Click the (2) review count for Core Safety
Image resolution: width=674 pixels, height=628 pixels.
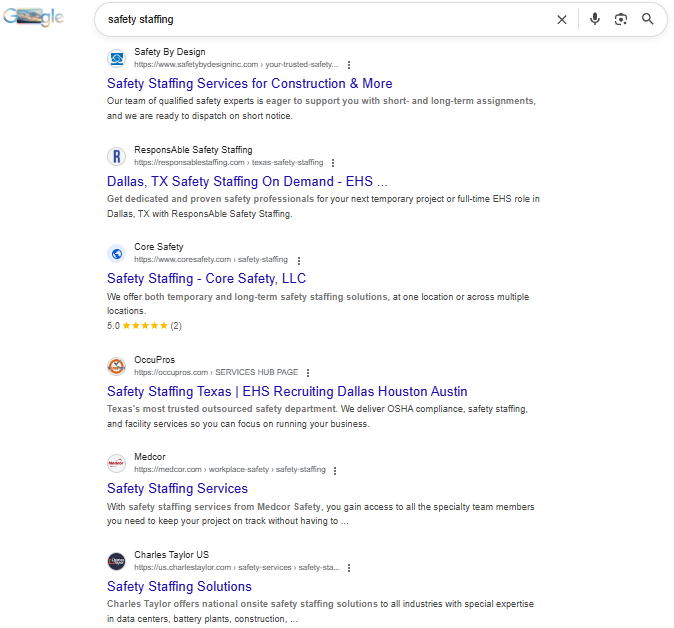[x=176, y=326]
